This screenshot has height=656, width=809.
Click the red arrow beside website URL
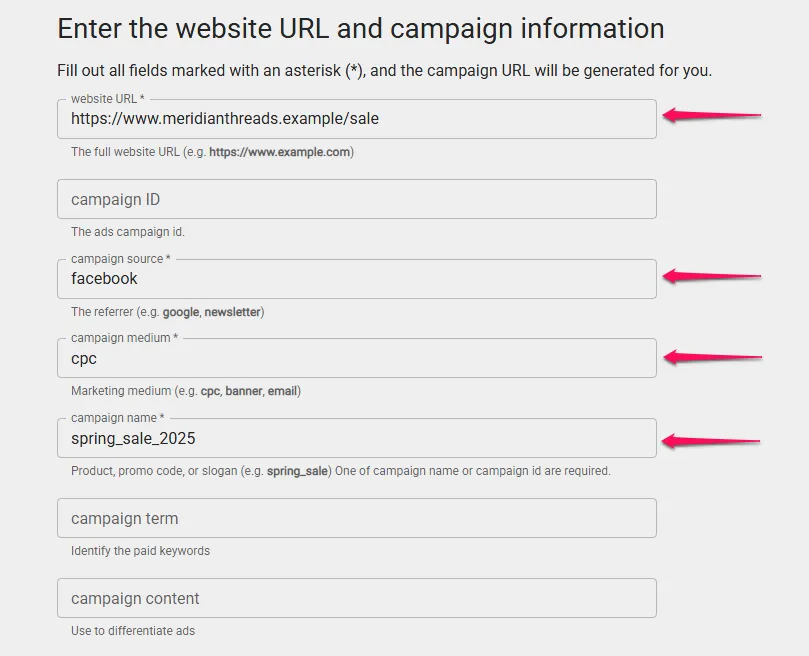[711, 116]
